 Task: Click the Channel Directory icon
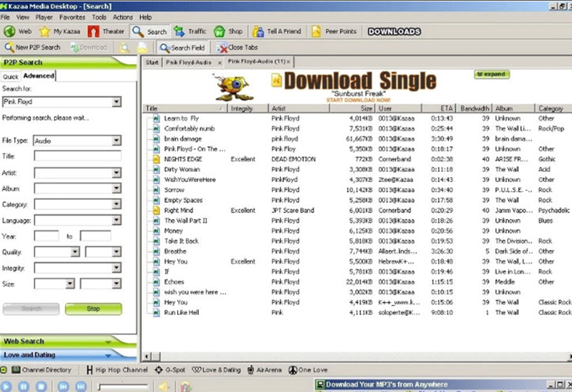(16, 370)
